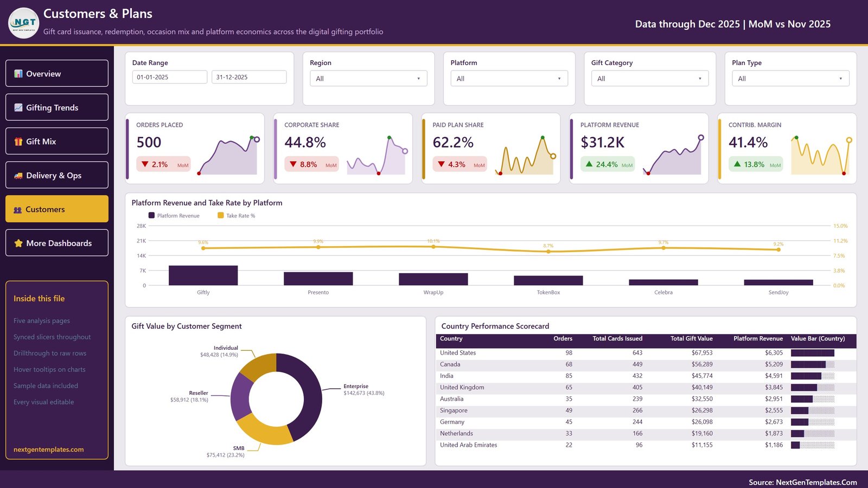
Task: Click the Take Rate % legend swatch
Action: [220, 215]
